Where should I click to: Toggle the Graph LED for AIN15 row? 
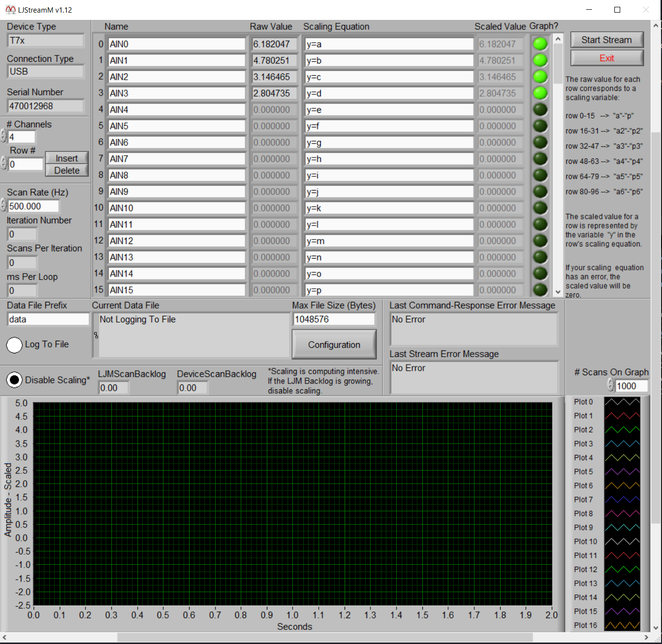tap(540, 290)
